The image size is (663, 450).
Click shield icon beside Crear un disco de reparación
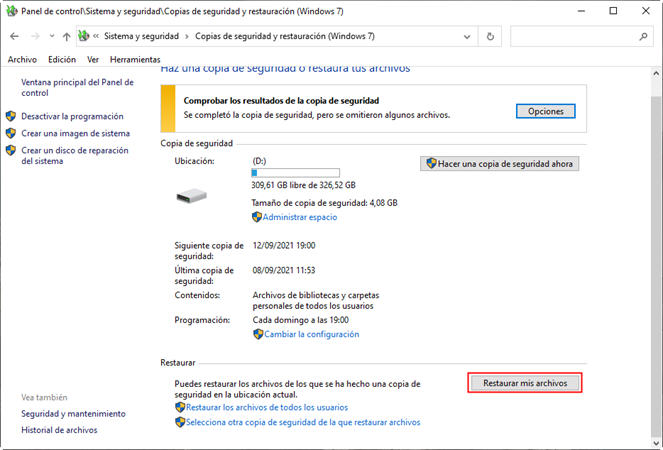coord(11,150)
